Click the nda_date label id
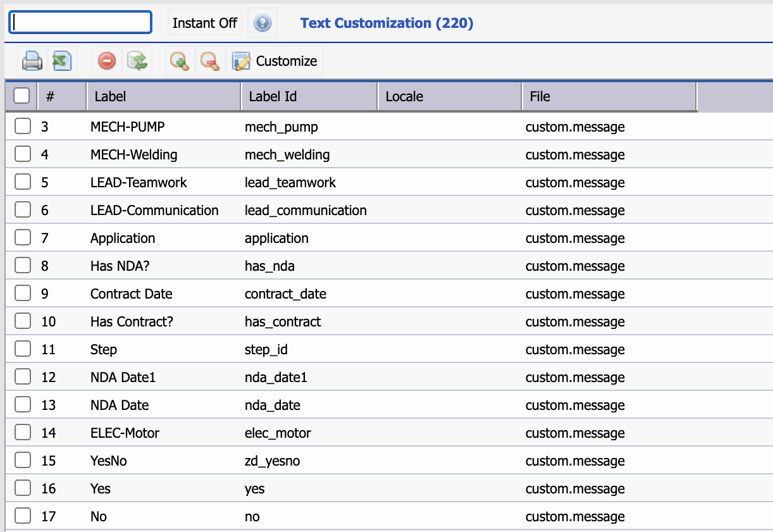The image size is (773, 532). click(x=273, y=405)
